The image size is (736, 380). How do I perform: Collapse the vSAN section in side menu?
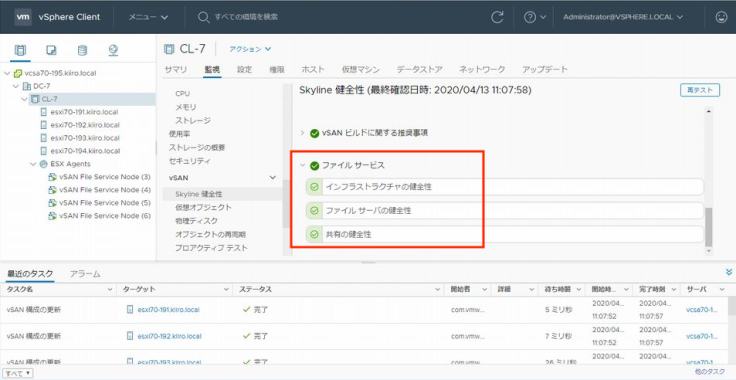pyautogui.click(x=272, y=177)
